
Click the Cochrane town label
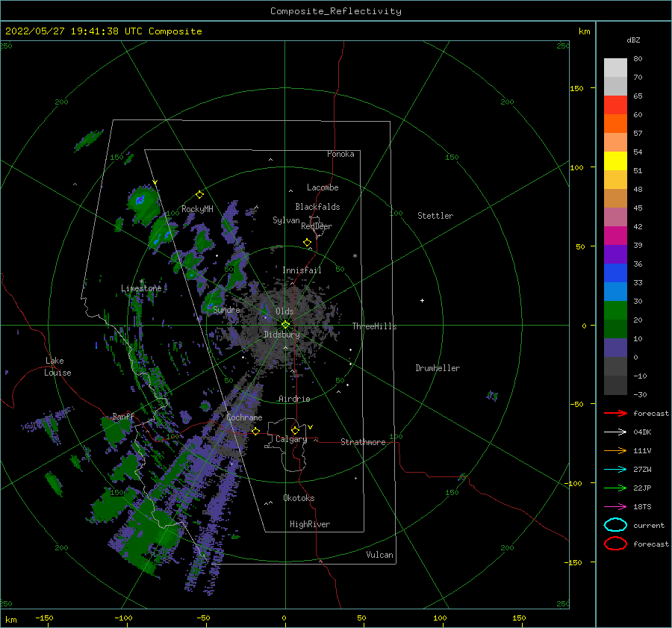(x=244, y=417)
